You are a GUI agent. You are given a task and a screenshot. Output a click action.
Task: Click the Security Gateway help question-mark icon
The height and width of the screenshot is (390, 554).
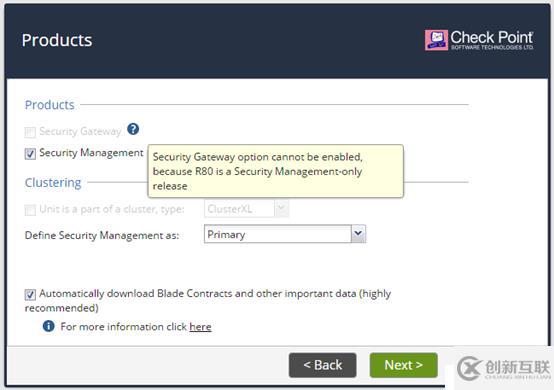133,129
